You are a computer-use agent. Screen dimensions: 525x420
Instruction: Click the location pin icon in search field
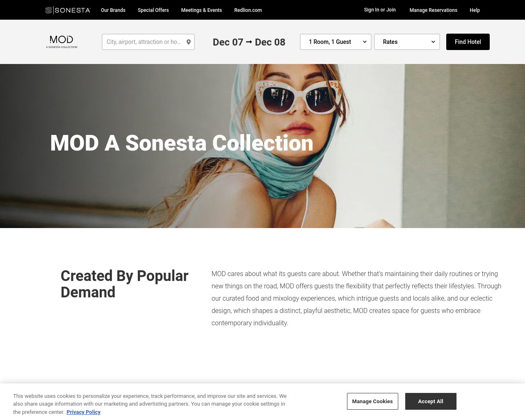(x=189, y=42)
